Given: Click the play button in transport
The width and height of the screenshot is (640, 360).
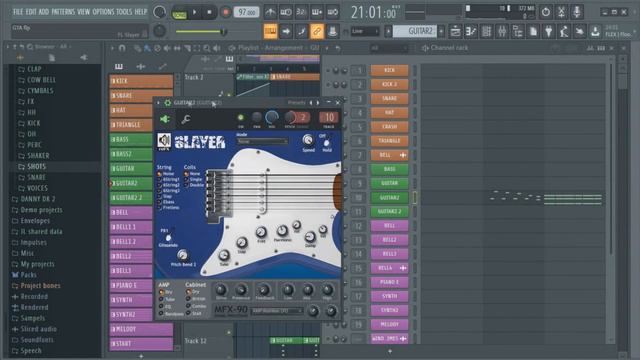Looking at the screenshot, I should click(x=194, y=12).
